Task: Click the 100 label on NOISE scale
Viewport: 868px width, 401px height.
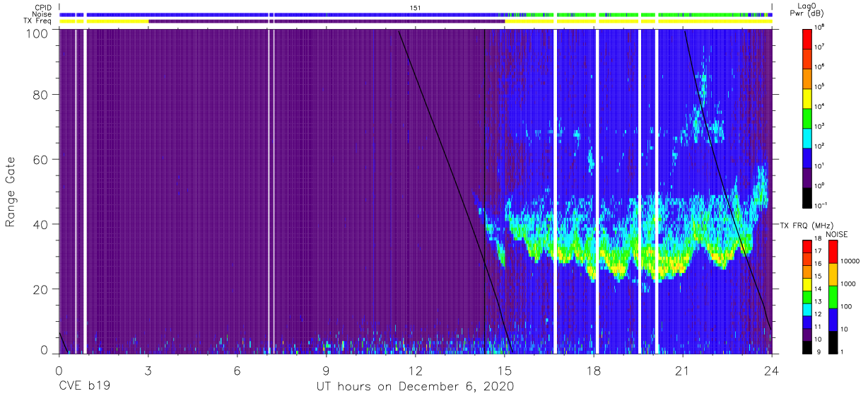Action: click(846, 306)
